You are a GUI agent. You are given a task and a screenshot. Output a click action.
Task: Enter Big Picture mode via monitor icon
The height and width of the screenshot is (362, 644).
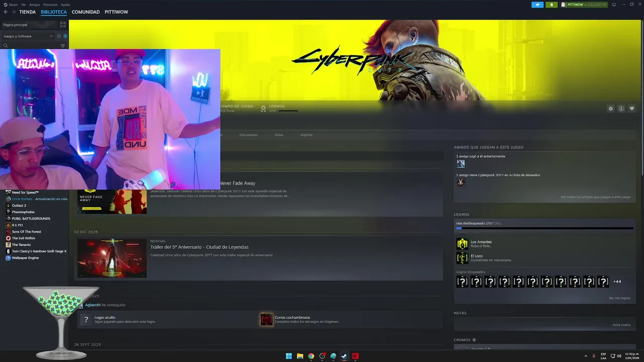coord(614,5)
